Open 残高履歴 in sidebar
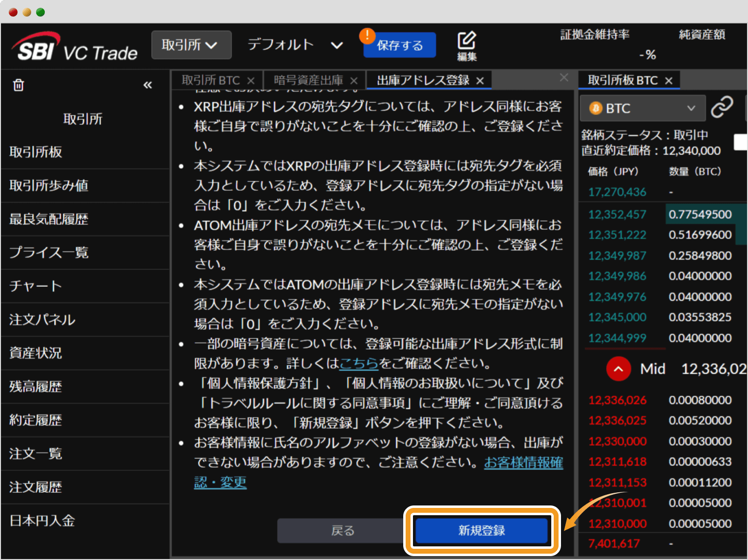 coord(85,387)
